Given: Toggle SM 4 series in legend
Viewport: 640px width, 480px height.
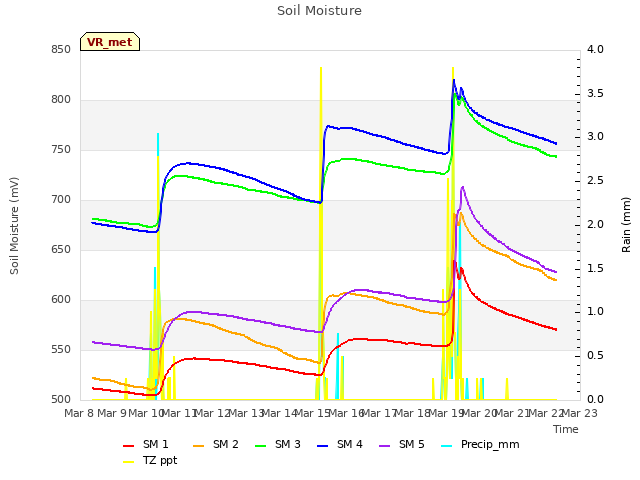Looking at the screenshot, I should pyautogui.click(x=340, y=444).
